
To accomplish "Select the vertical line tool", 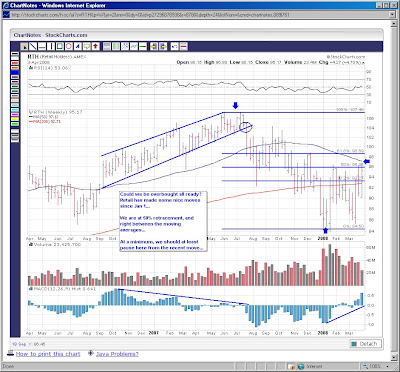I will (x=51, y=47).
